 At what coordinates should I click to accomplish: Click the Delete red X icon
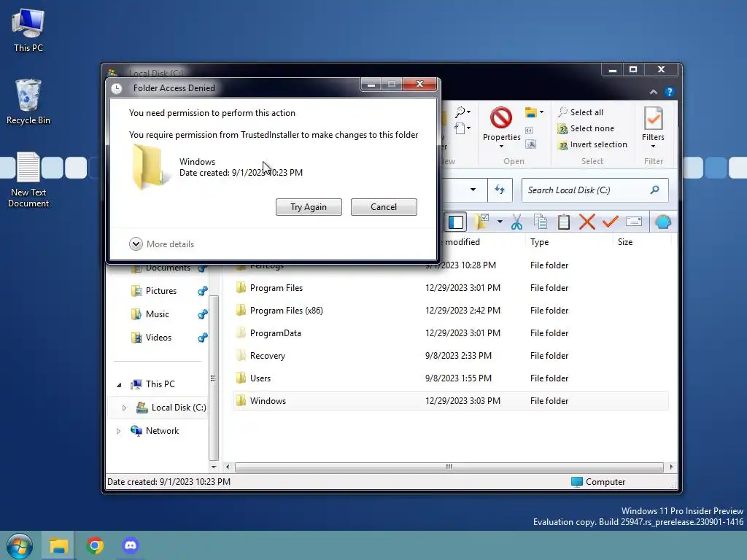pyautogui.click(x=587, y=222)
